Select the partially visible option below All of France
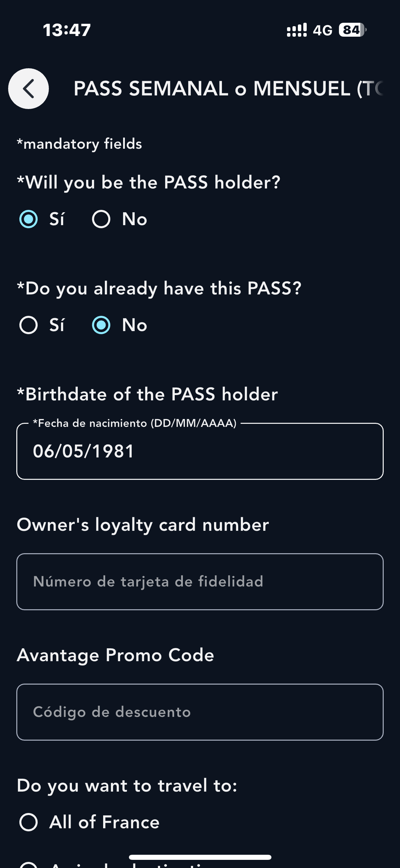Screen dimensions: 400x868 coord(28,865)
